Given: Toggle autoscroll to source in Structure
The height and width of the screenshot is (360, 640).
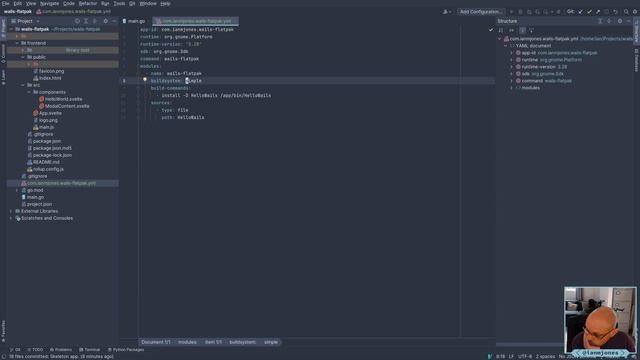Looking at the screenshot, I should tap(522, 30).
